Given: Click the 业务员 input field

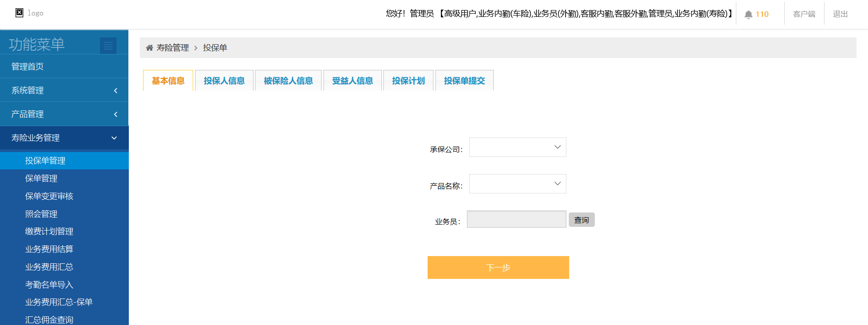Looking at the screenshot, I should [x=516, y=220].
